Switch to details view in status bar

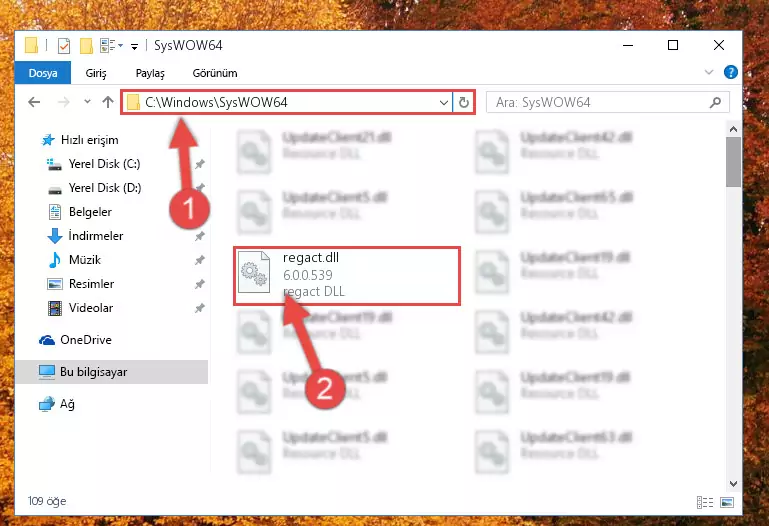[705, 502]
